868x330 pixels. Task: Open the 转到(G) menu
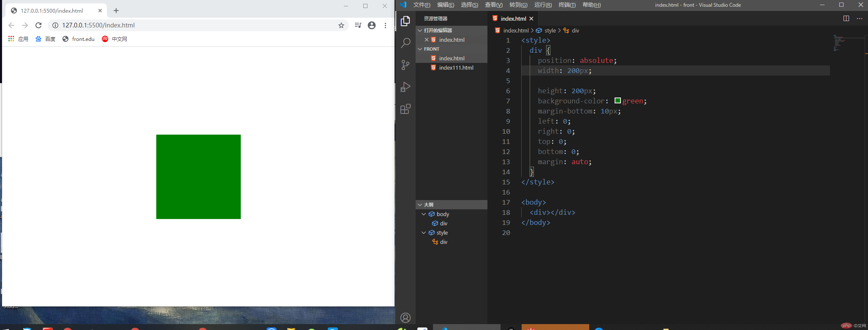[518, 5]
